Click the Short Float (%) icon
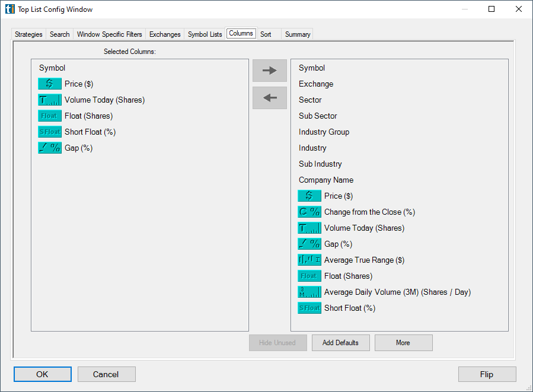The width and height of the screenshot is (533, 392). pos(49,132)
